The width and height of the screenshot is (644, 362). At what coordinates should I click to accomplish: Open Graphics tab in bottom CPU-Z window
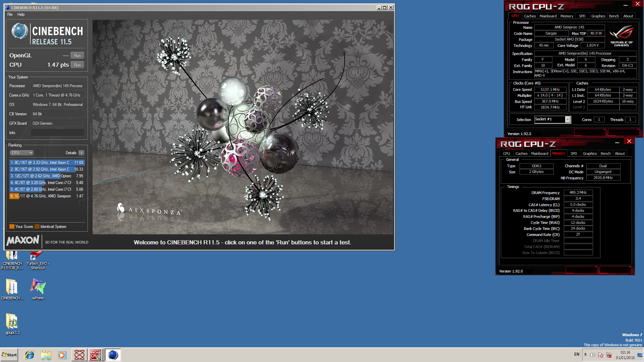tap(590, 154)
